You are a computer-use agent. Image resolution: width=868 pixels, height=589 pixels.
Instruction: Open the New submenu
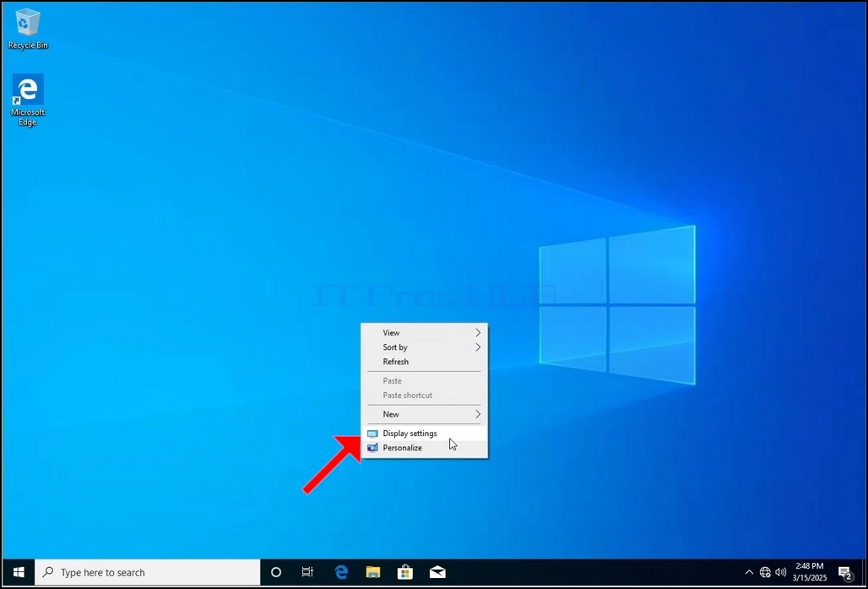(424, 414)
